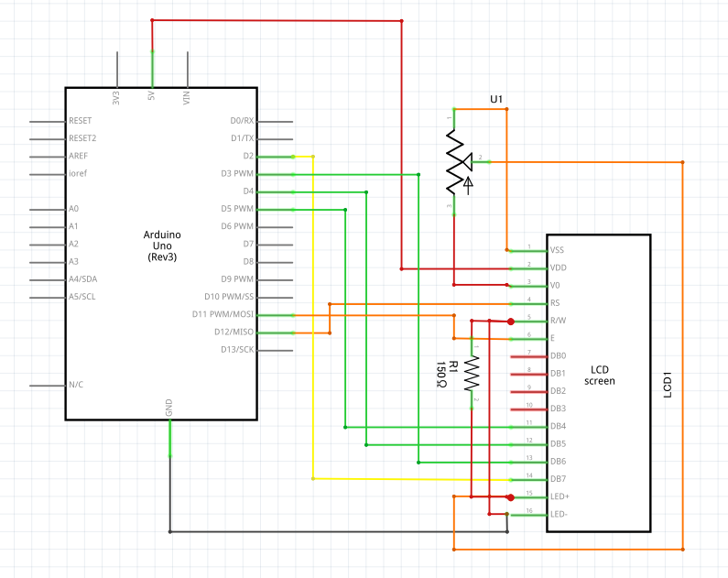Click the Arduino GND pin label

tap(169, 408)
